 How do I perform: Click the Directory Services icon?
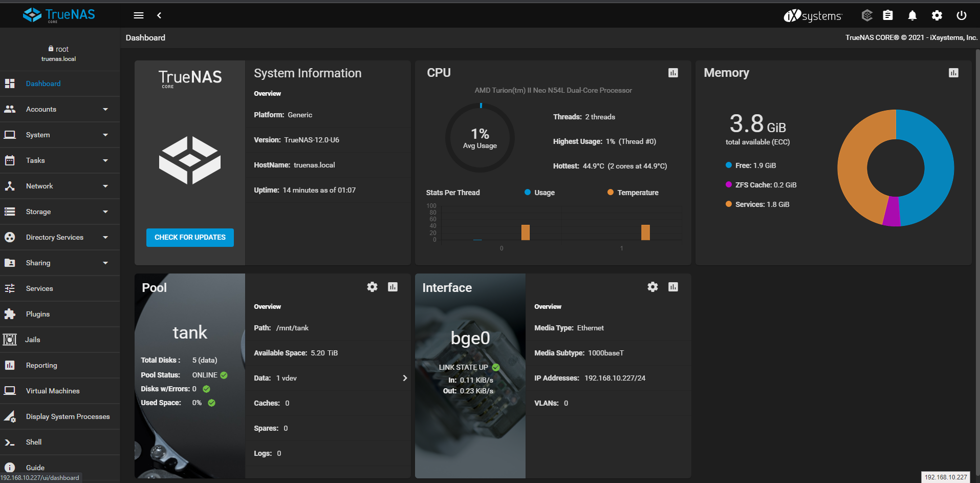[x=10, y=237]
